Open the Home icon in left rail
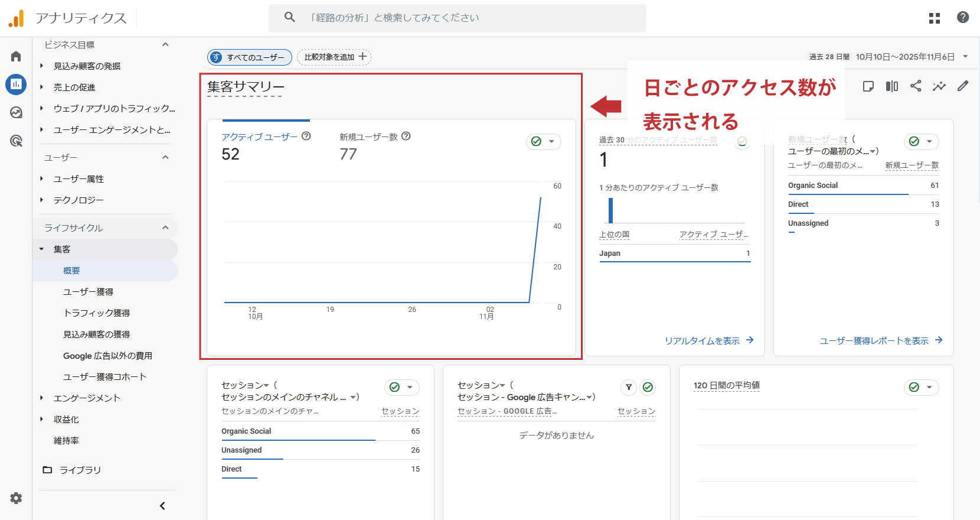The width and height of the screenshot is (980, 520). click(x=16, y=56)
